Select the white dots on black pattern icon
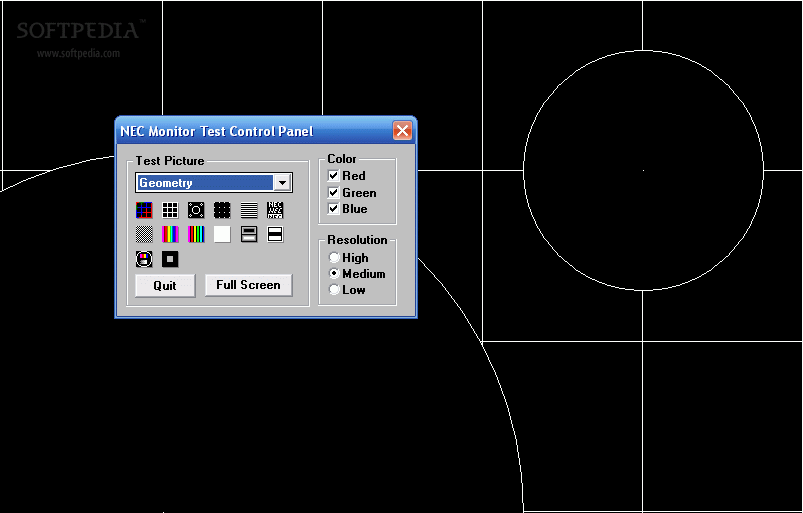This screenshot has height=513, width=803. pos(222,210)
